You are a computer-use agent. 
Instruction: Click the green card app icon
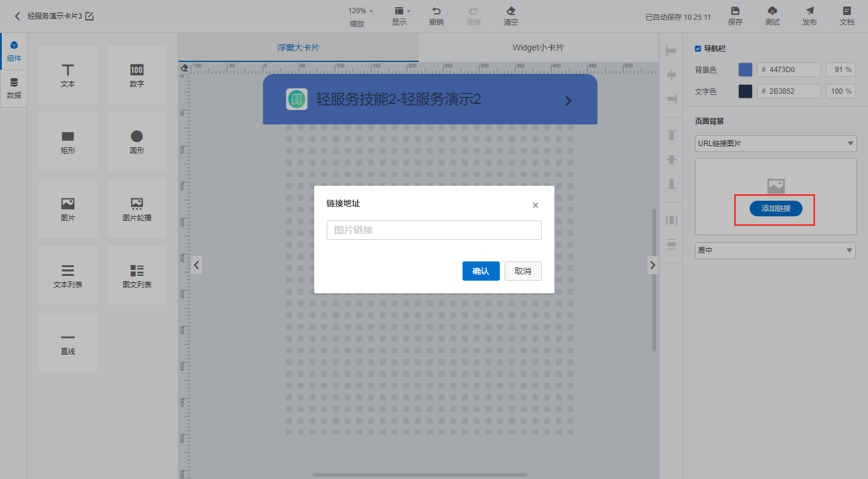point(297,99)
